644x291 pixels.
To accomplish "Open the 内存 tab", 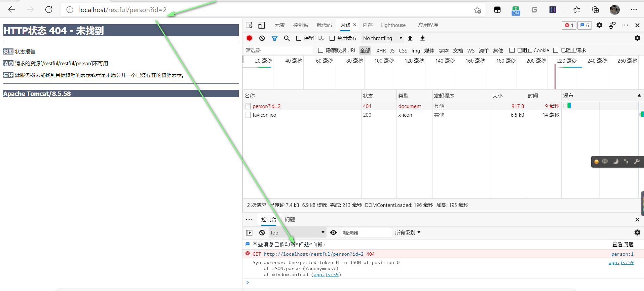I will coord(368,25).
